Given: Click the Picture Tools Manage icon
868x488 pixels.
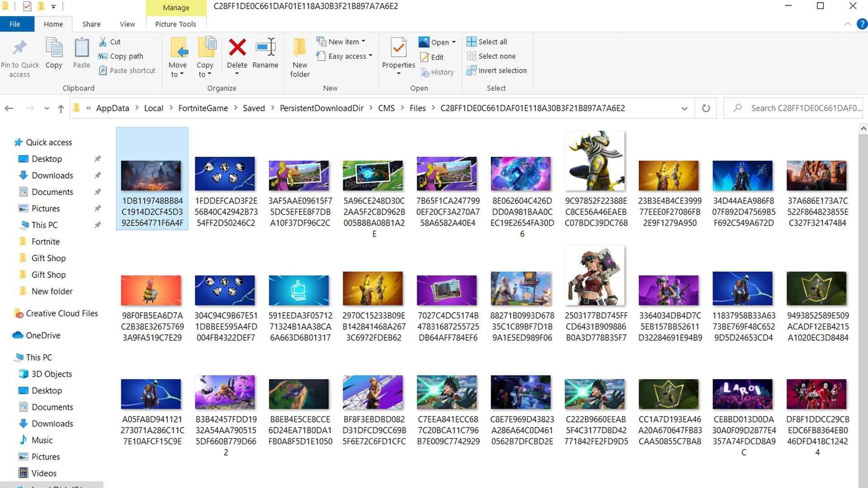Looking at the screenshot, I should tap(175, 8).
